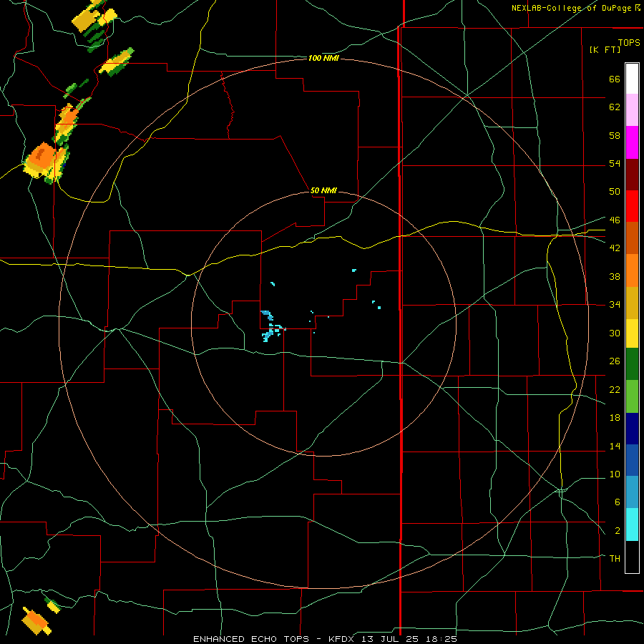Click the 34 legend value
The image size is (644, 644).
(x=615, y=305)
